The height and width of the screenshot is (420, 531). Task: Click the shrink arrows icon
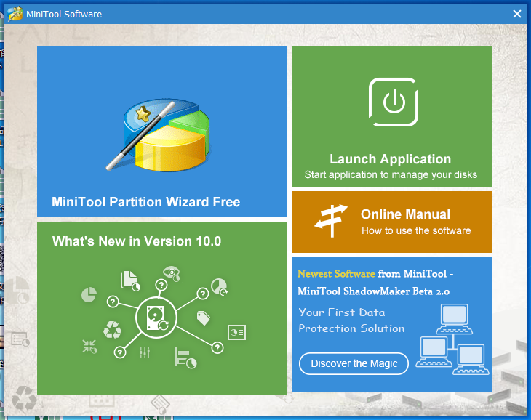pyautogui.click(x=89, y=347)
